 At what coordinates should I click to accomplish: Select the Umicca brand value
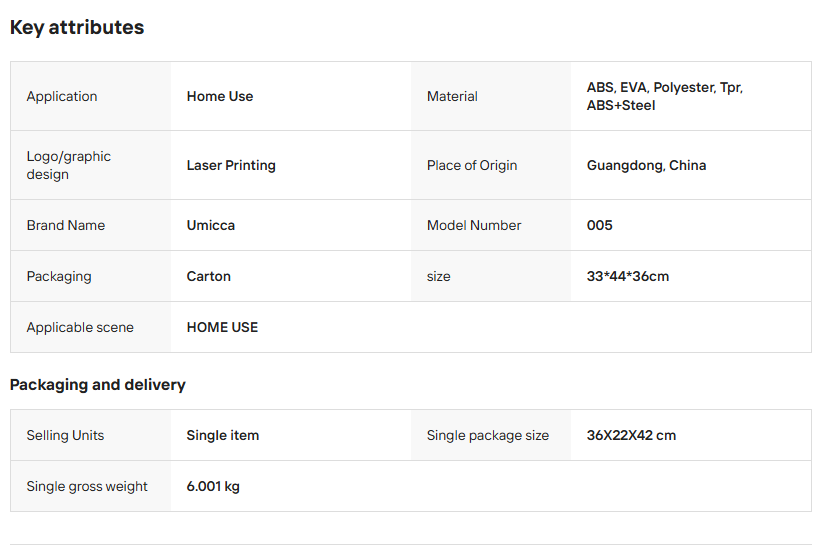point(211,226)
